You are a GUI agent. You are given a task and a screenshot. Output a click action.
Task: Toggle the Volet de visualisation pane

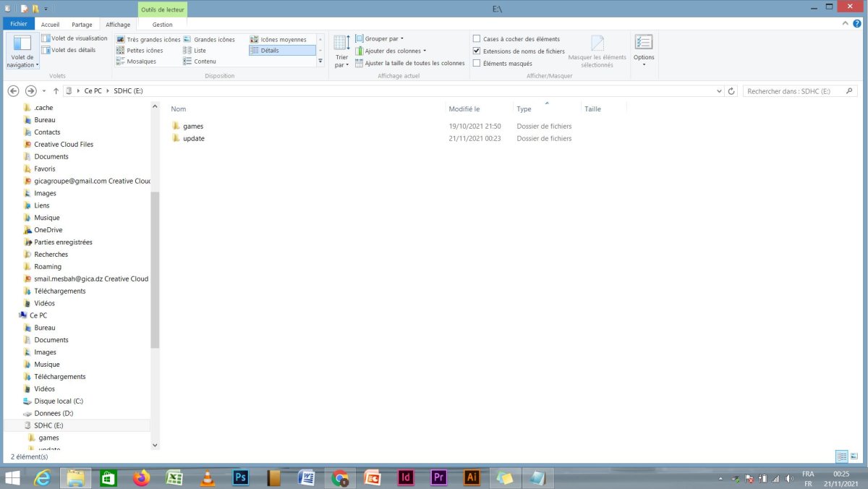coord(75,38)
